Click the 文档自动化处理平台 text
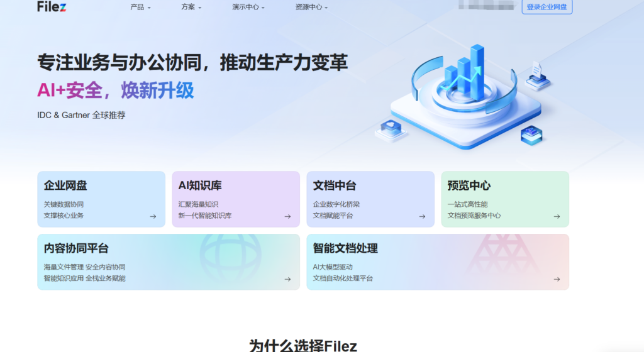This screenshot has height=352, width=644. coord(343,278)
